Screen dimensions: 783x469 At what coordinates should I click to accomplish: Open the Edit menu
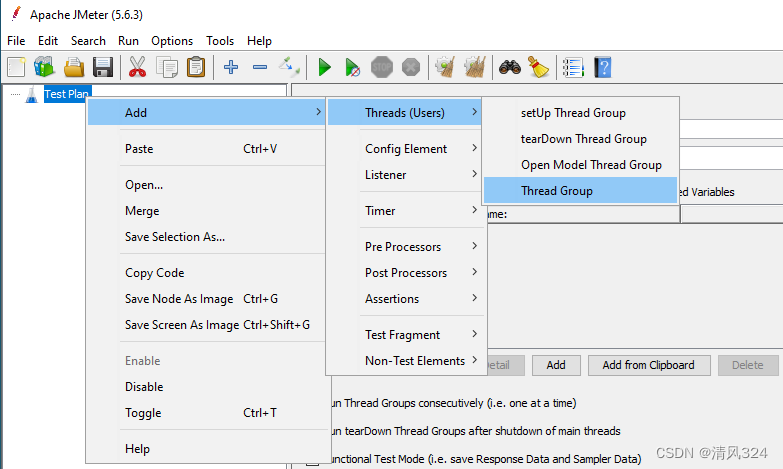coord(48,41)
